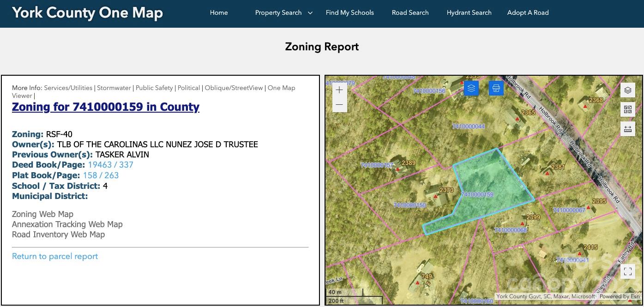This screenshot has height=307, width=644.
Task: Open the blue layers button on map
Action: (471, 88)
